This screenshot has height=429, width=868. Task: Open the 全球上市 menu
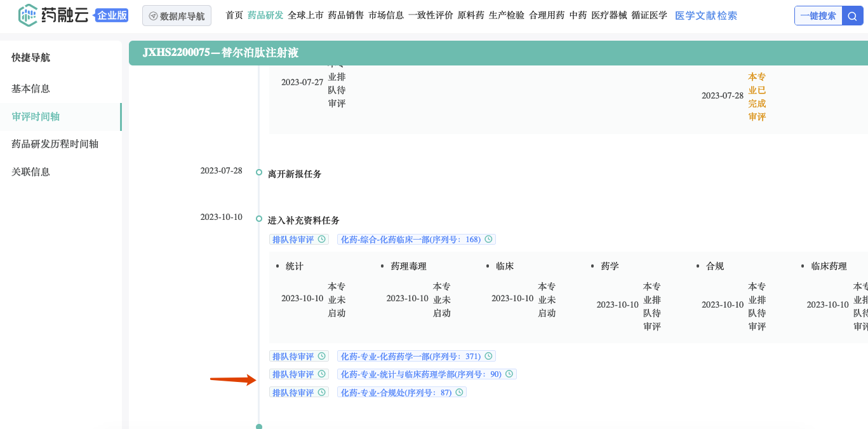click(305, 15)
